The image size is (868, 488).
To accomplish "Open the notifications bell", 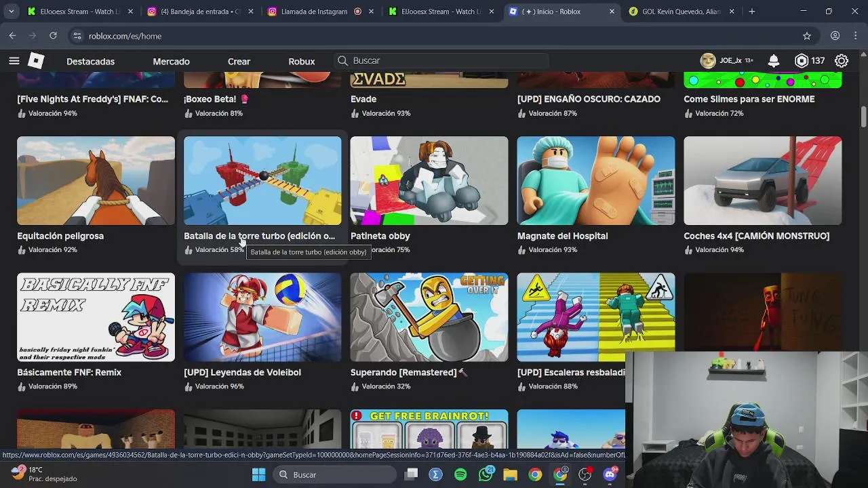I will tap(773, 61).
